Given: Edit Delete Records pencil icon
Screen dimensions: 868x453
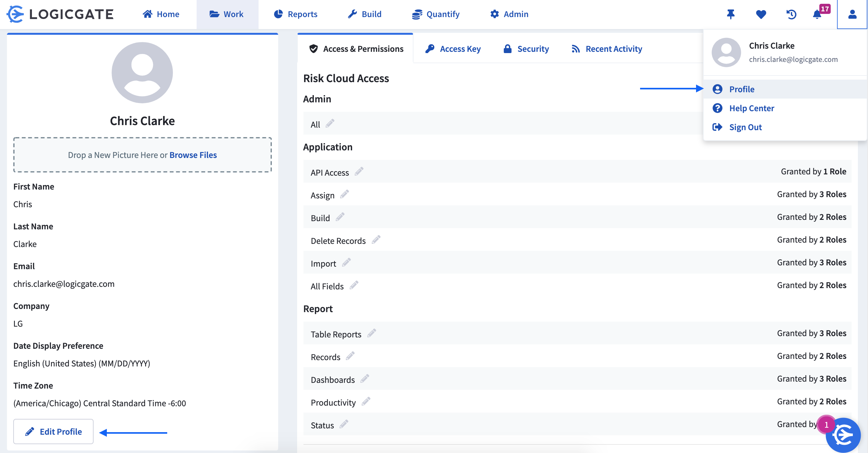Looking at the screenshot, I should coord(376,239).
